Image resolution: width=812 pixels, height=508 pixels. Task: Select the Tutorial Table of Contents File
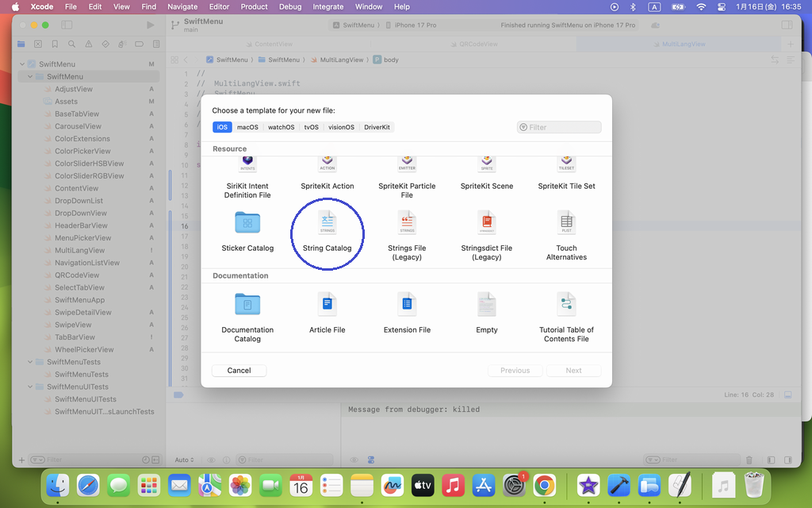point(566,305)
